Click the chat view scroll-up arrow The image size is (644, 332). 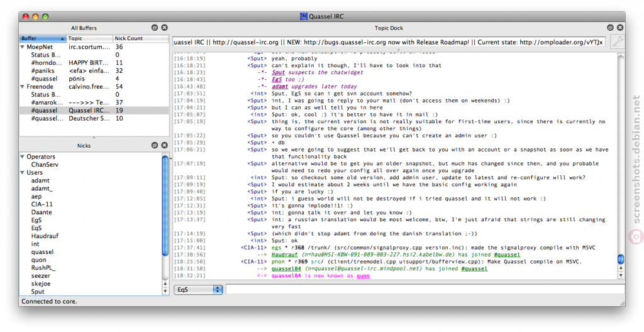(x=621, y=268)
